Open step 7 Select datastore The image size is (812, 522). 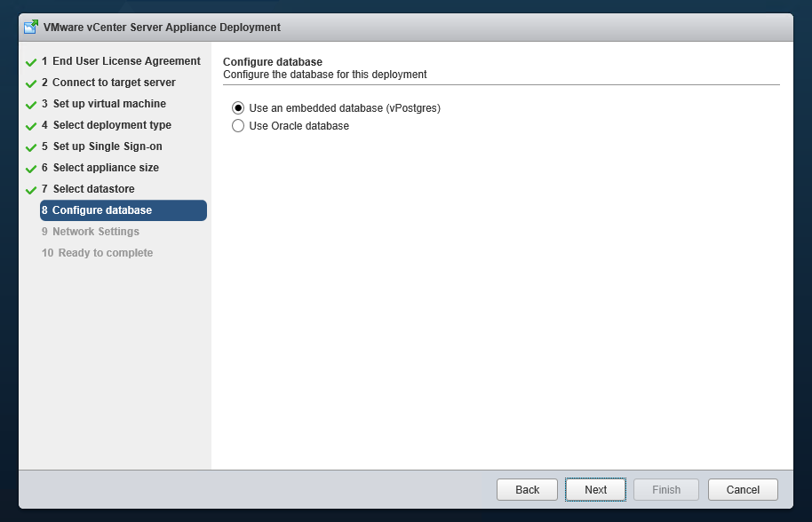point(88,189)
